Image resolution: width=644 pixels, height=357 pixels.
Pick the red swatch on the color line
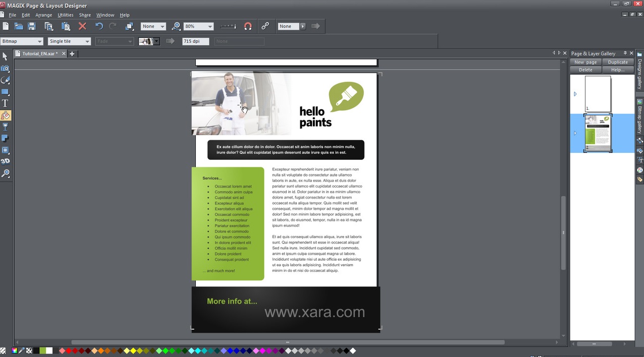pos(69,351)
